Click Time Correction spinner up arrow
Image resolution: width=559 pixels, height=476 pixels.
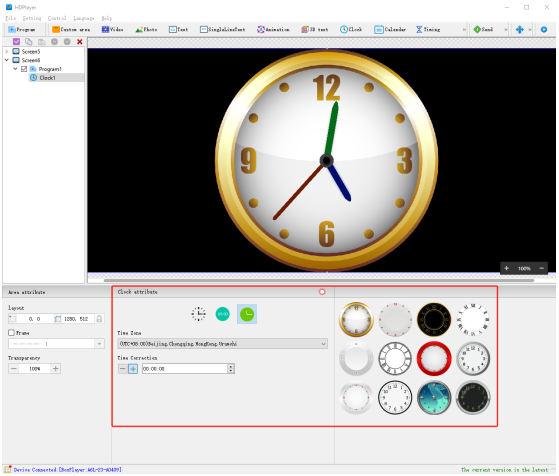click(231, 366)
